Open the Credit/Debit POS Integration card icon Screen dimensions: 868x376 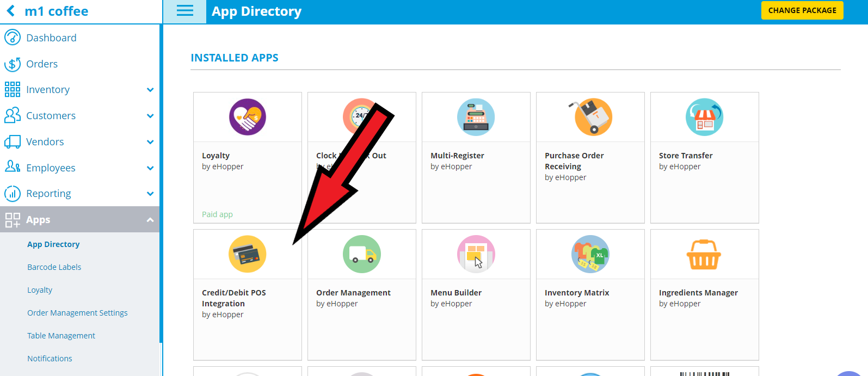click(x=248, y=254)
